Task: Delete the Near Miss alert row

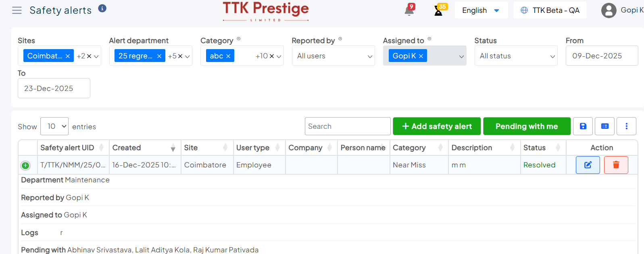Action: (616, 165)
